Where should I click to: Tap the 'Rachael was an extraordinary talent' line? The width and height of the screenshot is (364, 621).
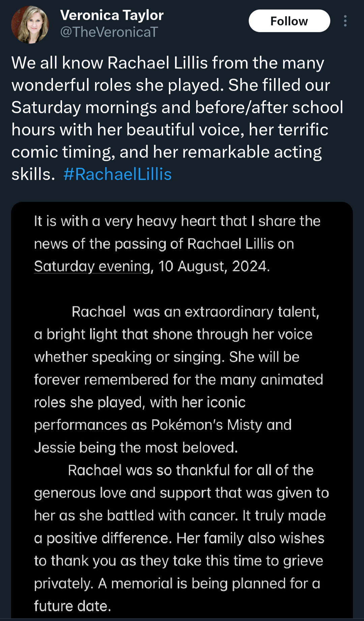pos(195,312)
